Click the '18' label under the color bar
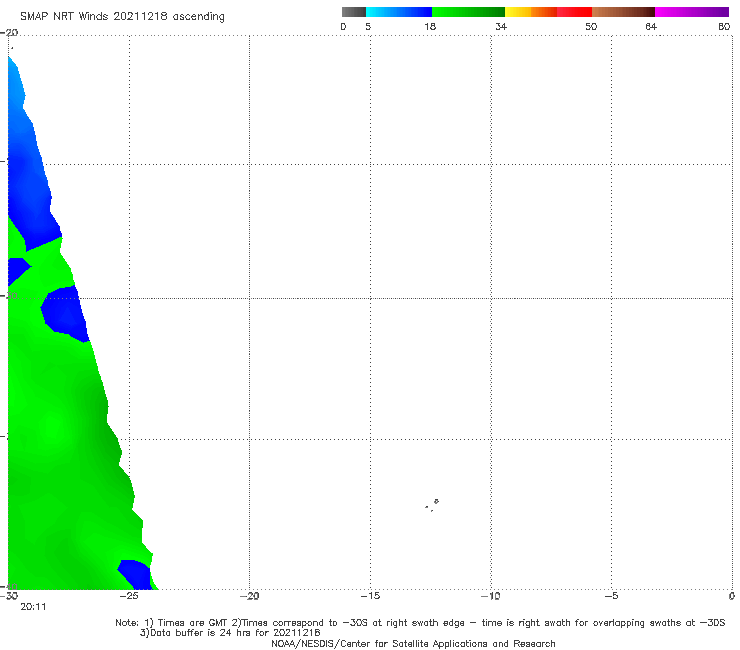 (x=430, y=27)
